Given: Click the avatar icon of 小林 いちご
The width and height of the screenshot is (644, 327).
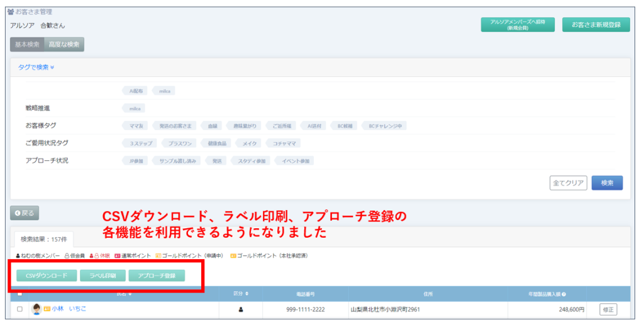Looking at the screenshot, I should [36, 309].
